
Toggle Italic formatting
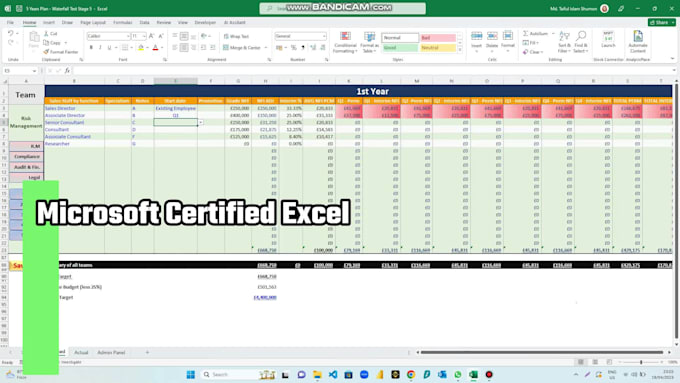click(100, 47)
